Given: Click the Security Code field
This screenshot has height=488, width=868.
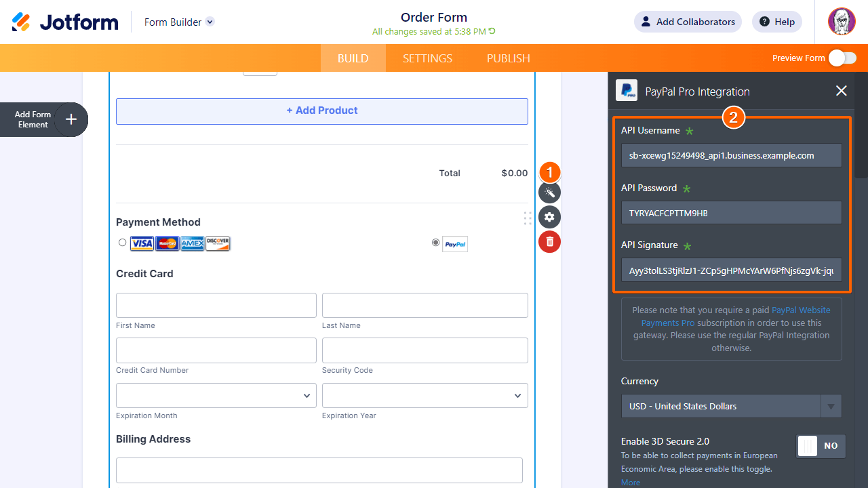Looking at the screenshot, I should pos(425,350).
